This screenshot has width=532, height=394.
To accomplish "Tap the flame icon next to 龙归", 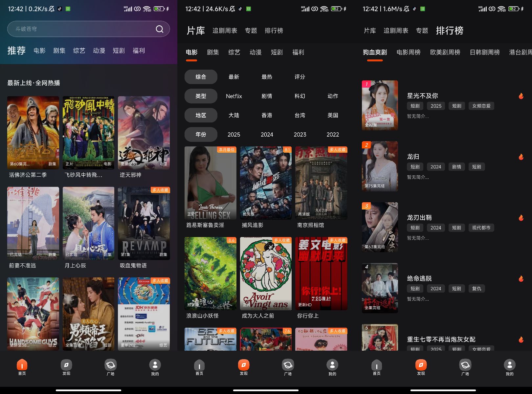I will 521,157.
